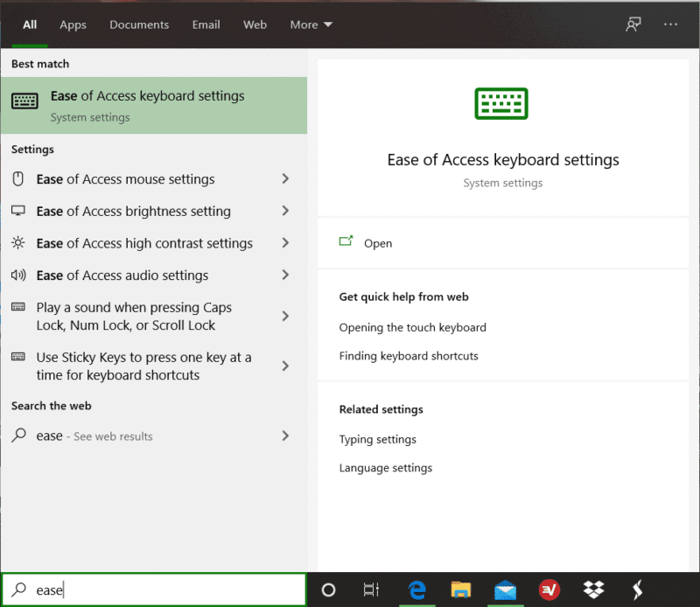Open the Typing settings link
Screen dimensions: 700x607
(x=377, y=439)
